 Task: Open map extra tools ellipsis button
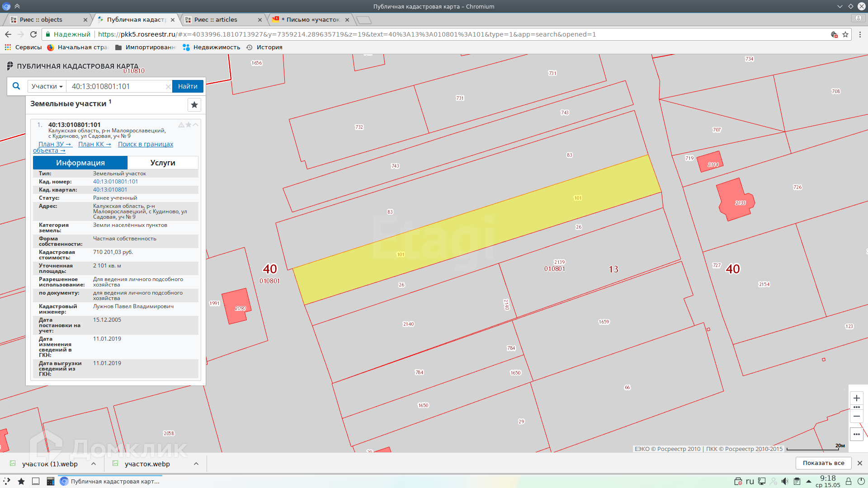[x=856, y=434]
